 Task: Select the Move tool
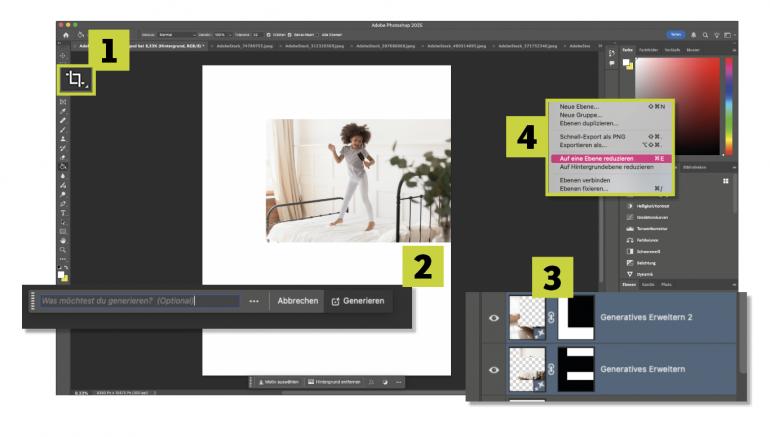click(x=63, y=55)
